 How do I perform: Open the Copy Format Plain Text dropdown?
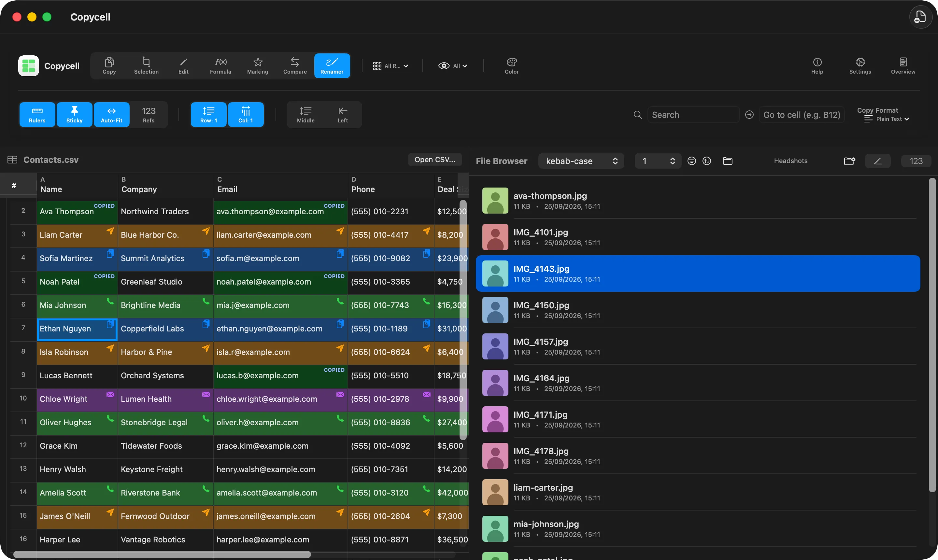tap(886, 119)
